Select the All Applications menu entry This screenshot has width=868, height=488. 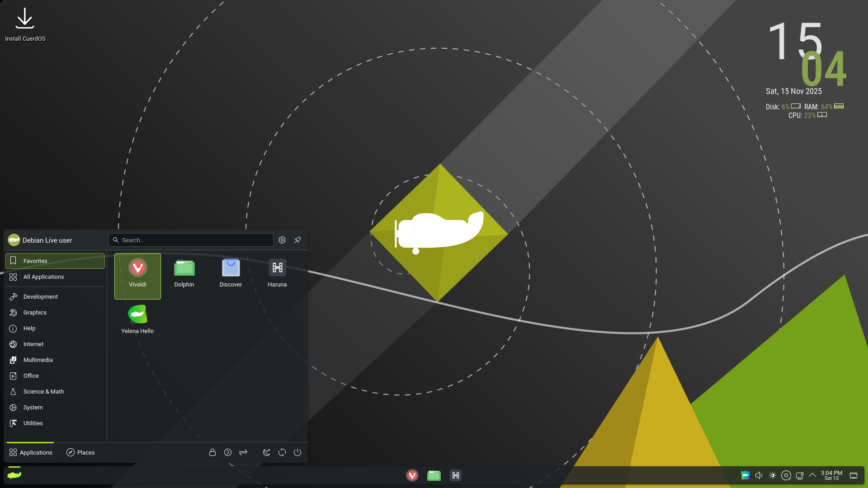click(44, 277)
